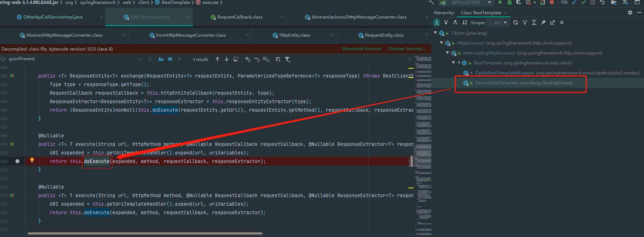Expand all hierarchy nodes
Viewport: 644px width, 237px height.
[x=534, y=22]
